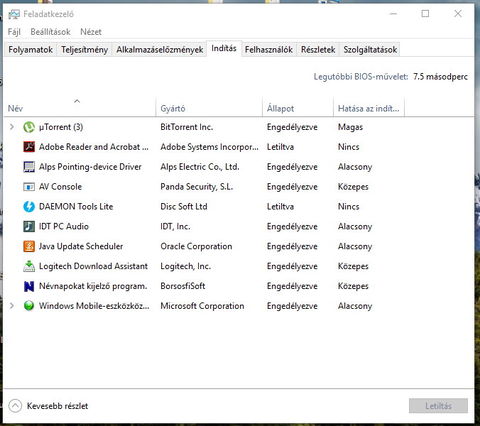Screen dimensions: 480x426
Task: Click the Adobe Reader and Acrobat icon
Action: [29, 147]
